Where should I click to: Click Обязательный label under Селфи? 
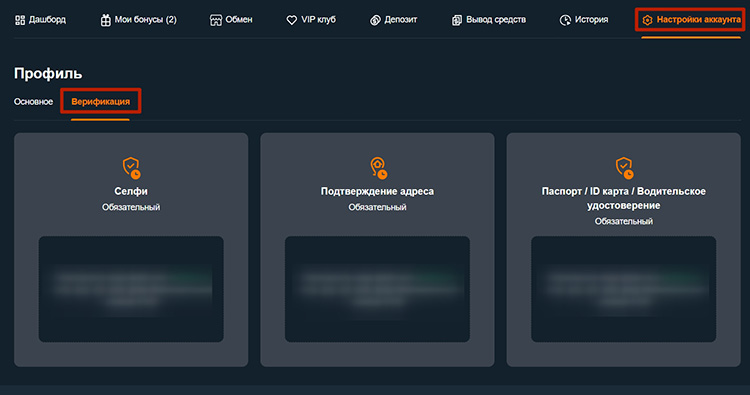(131, 207)
